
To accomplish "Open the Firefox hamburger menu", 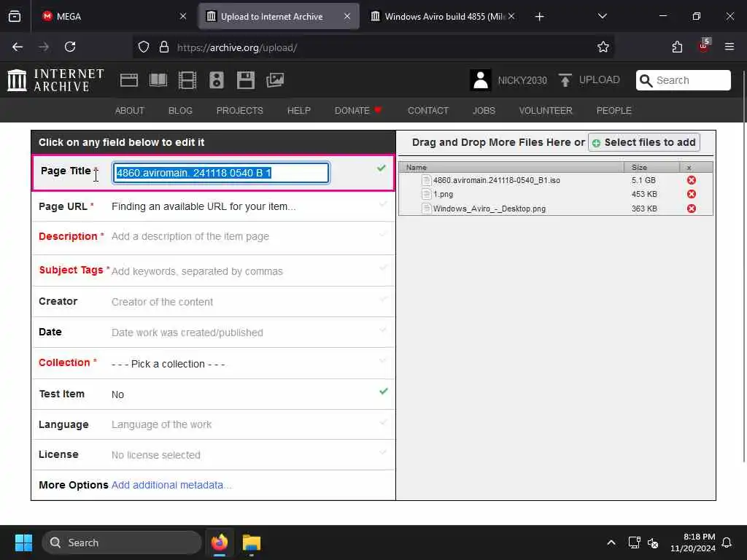I will 729,47.
